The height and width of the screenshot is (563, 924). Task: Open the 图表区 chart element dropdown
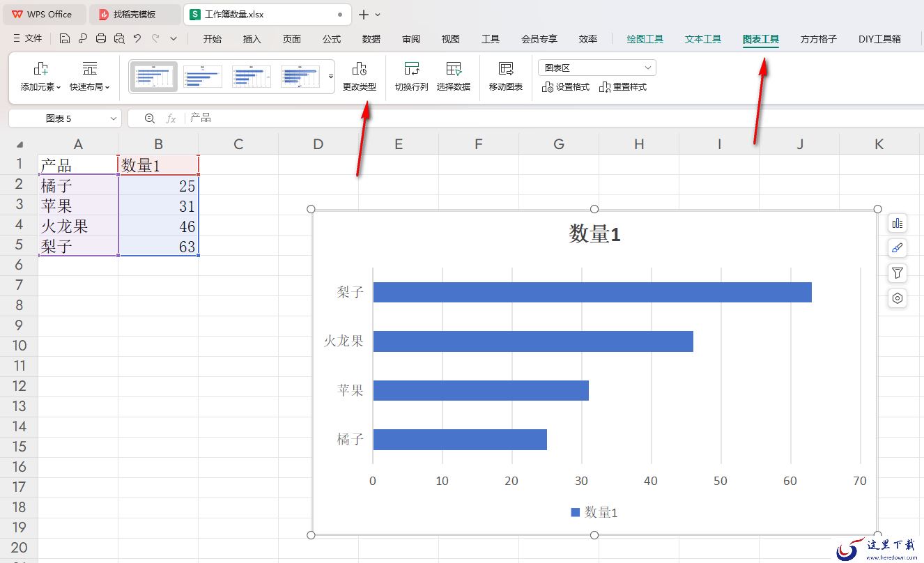pos(596,68)
